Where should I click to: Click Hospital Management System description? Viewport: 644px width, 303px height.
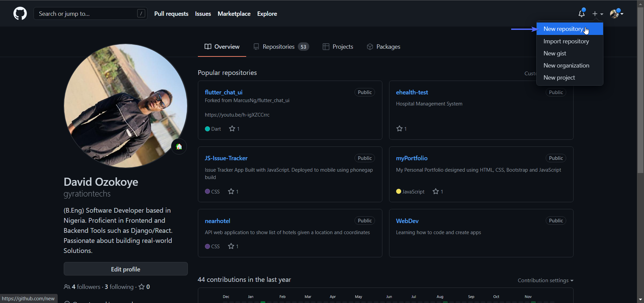429,104
